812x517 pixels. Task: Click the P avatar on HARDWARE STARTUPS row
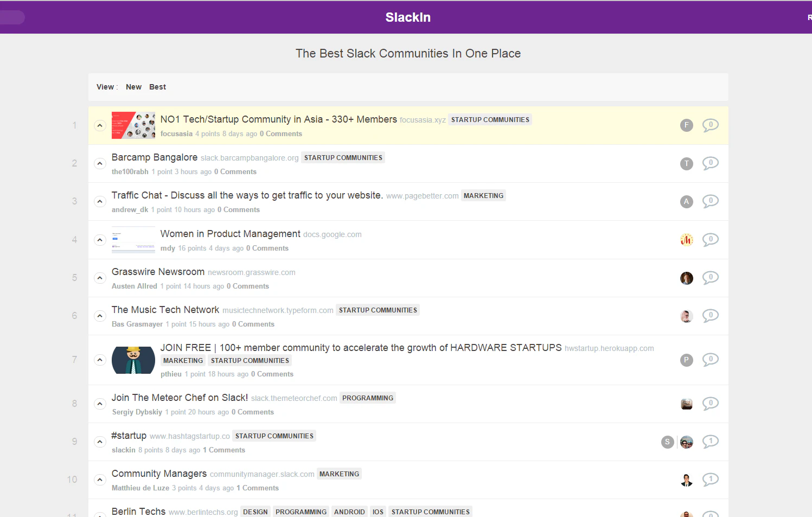pos(687,360)
